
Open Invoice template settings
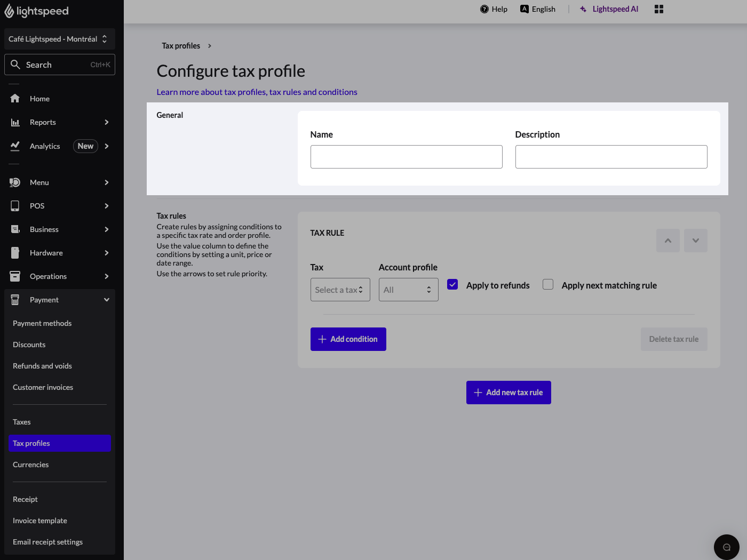tap(39, 521)
